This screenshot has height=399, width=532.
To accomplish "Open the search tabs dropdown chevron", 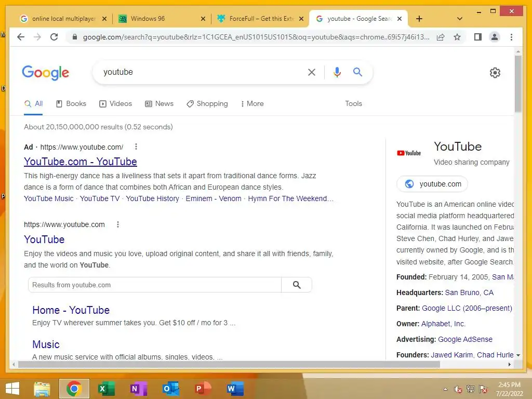I will (460, 19).
